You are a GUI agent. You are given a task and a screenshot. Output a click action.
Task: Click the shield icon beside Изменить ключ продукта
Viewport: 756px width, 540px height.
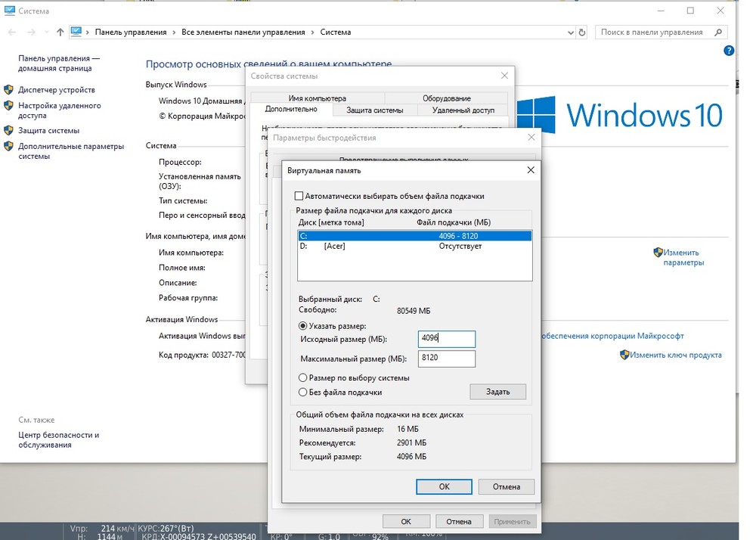(x=624, y=355)
